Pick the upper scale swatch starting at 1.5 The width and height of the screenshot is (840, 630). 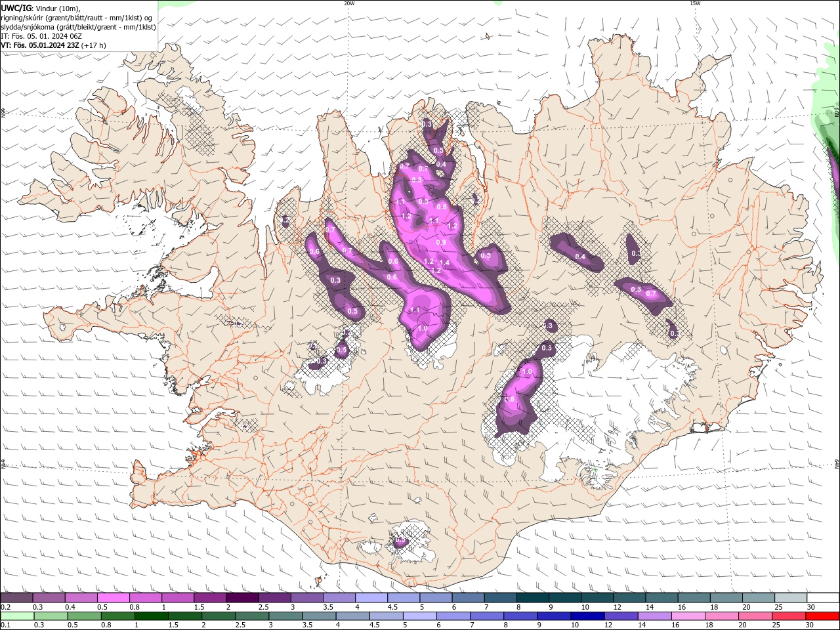coord(209,598)
